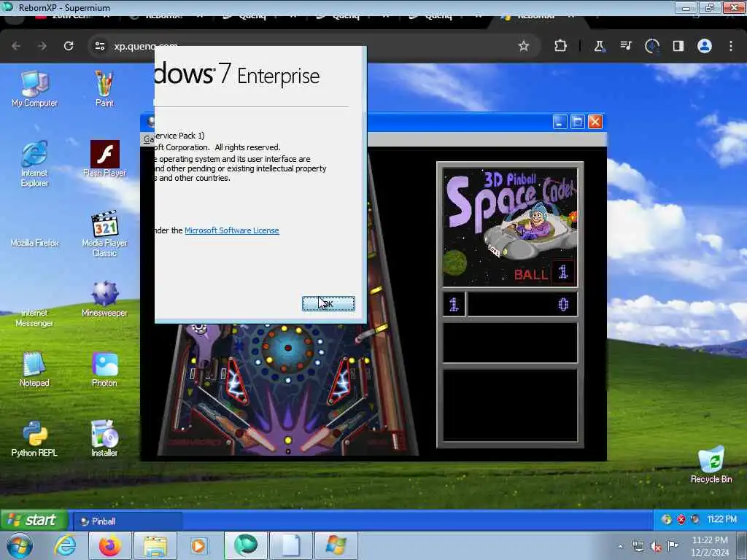747x560 pixels.
Task: Open the browser extensions puzzle icon
Action: (561, 46)
